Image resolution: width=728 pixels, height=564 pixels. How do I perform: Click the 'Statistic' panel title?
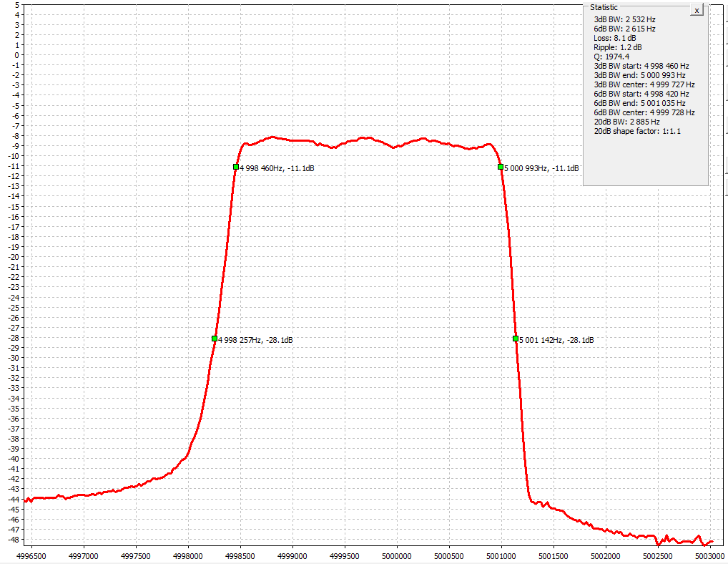(604, 7)
